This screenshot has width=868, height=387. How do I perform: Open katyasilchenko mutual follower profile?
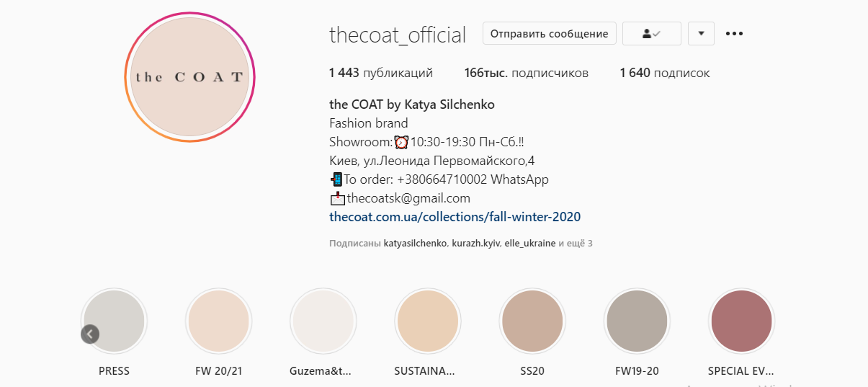click(x=415, y=244)
